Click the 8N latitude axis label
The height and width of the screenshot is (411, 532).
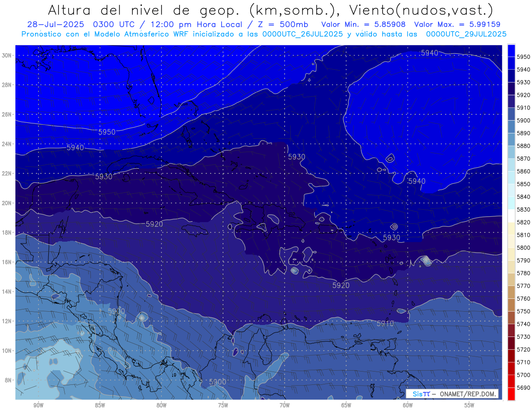click(x=8, y=380)
